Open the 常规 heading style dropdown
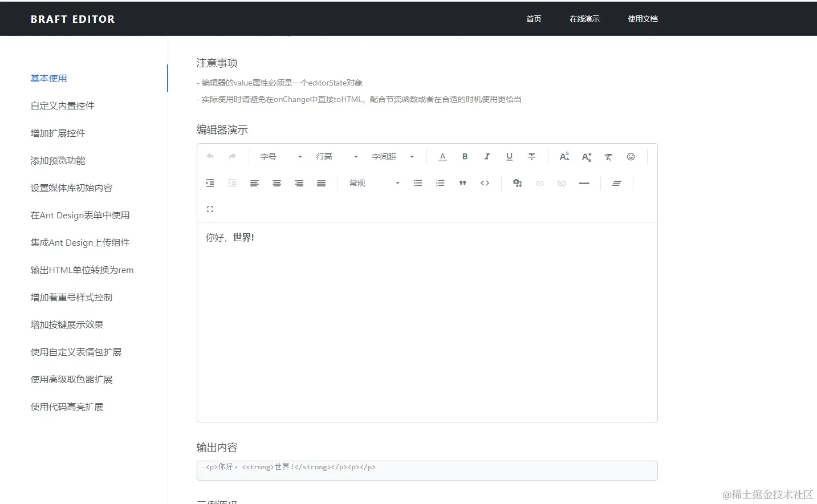 [374, 183]
